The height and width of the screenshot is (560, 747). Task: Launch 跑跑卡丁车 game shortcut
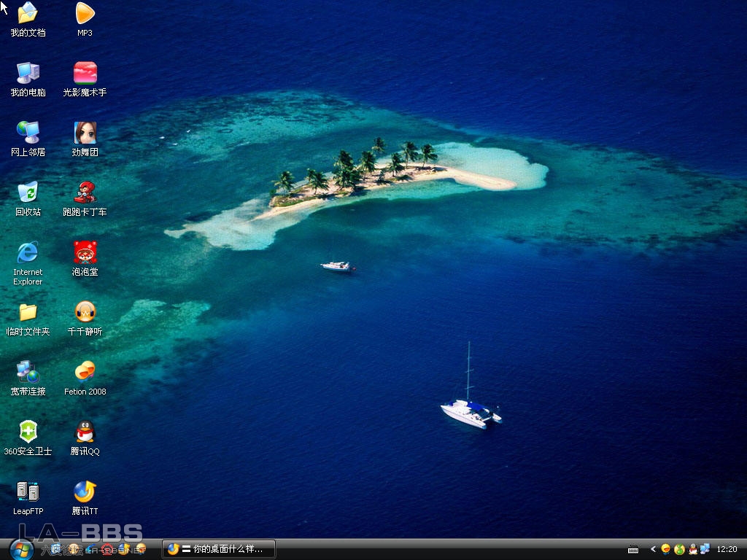pos(85,192)
